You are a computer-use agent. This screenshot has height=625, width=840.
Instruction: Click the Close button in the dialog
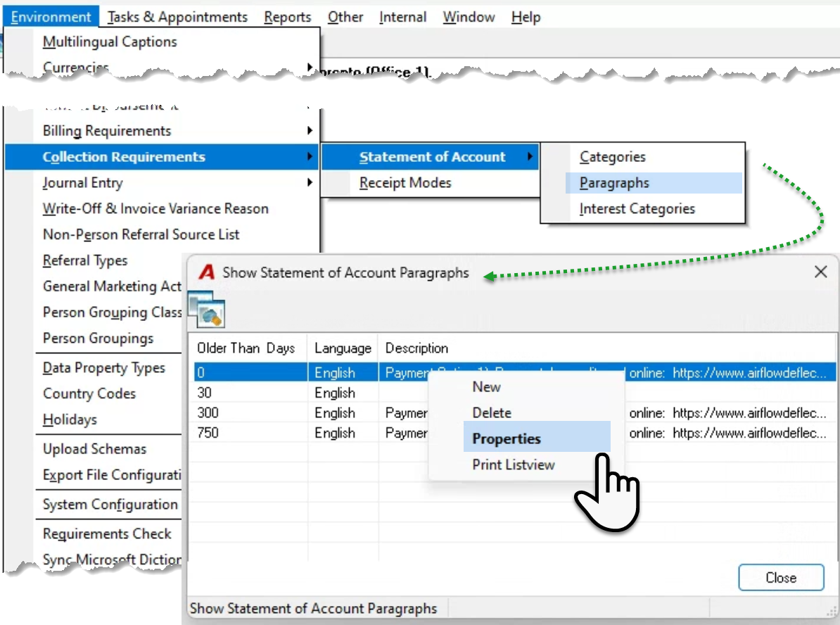coord(780,578)
